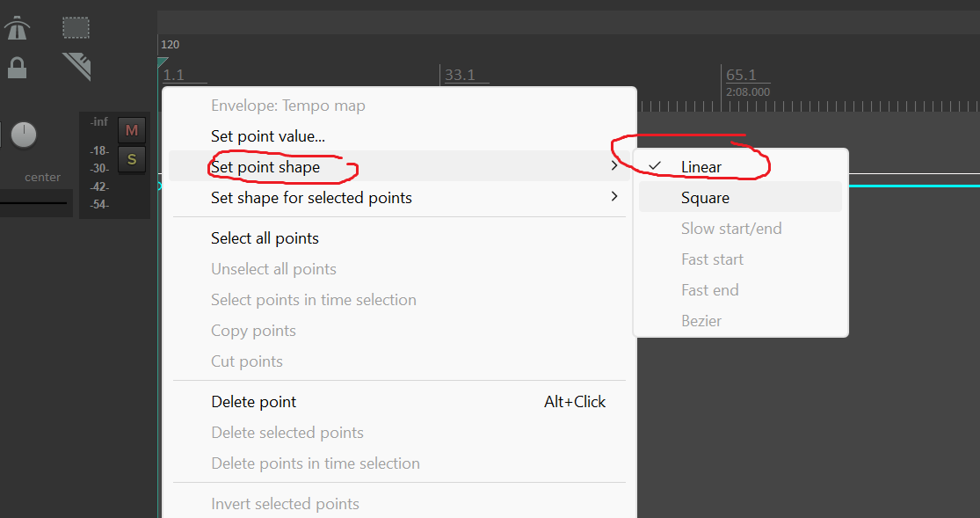
Task: Click the dashed-rectangle selection icon
Action: [76, 27]
